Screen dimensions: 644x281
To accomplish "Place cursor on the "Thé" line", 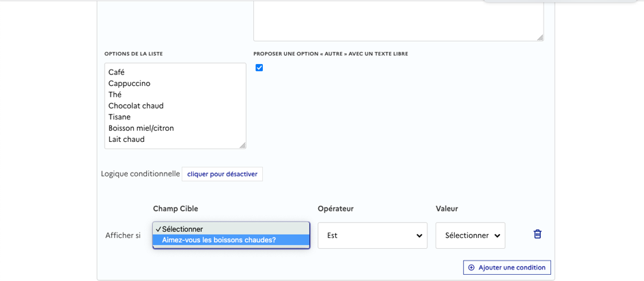I will pos(116,95).
